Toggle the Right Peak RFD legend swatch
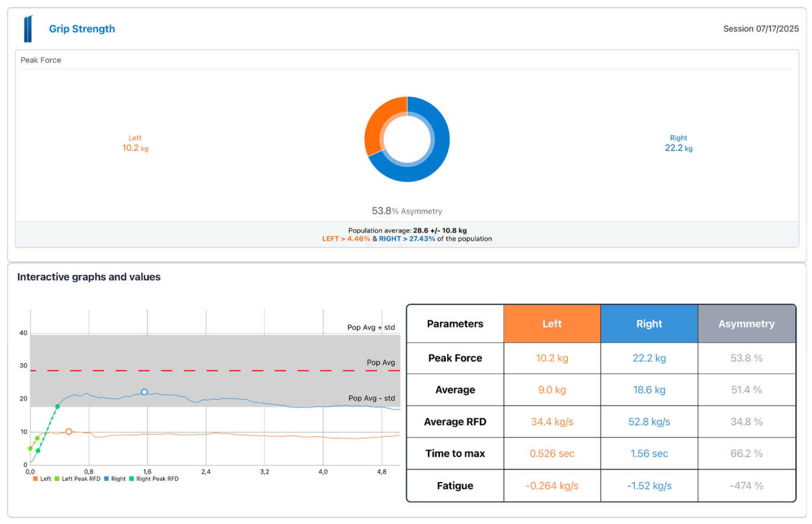This screenshot has height=524, width=812. click(132, 478)
